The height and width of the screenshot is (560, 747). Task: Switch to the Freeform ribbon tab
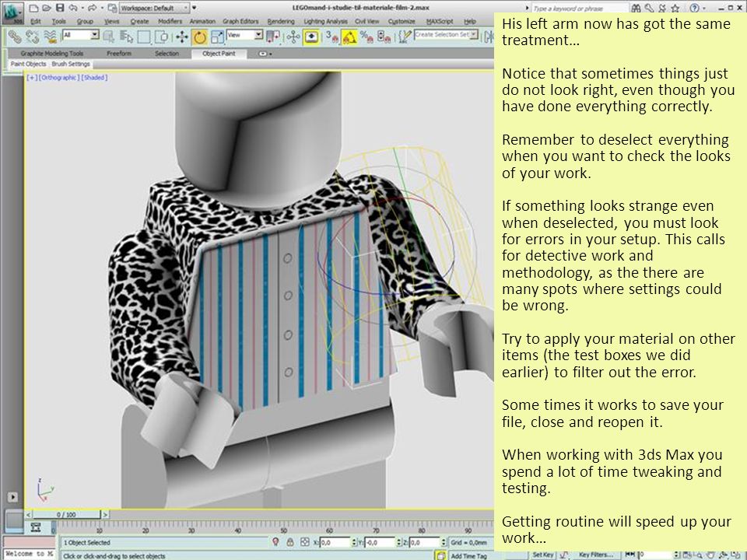click(x=118, y=54)
